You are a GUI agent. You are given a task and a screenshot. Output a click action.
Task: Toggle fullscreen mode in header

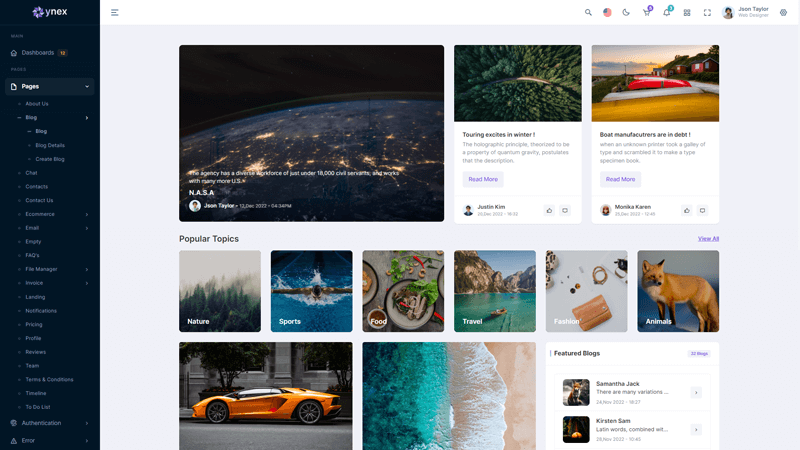[707, 13]
